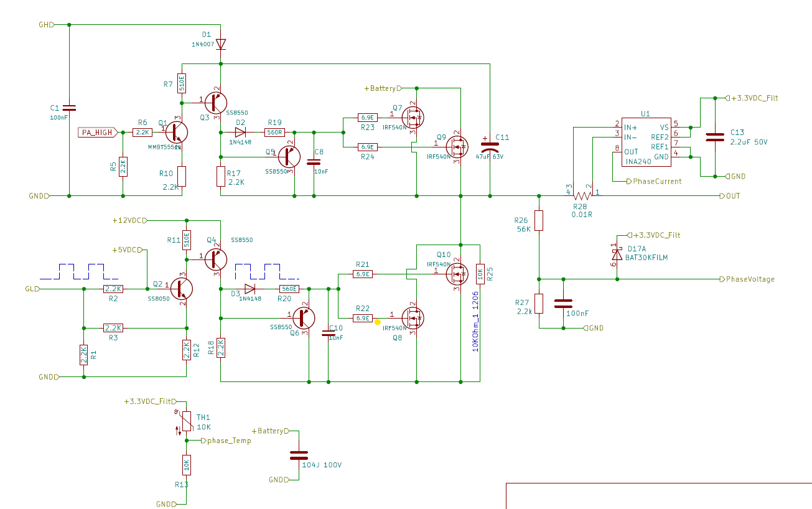Screen dimensions: 812x509
Task: Click the R19 560R resistor
Action: point(274,132)
